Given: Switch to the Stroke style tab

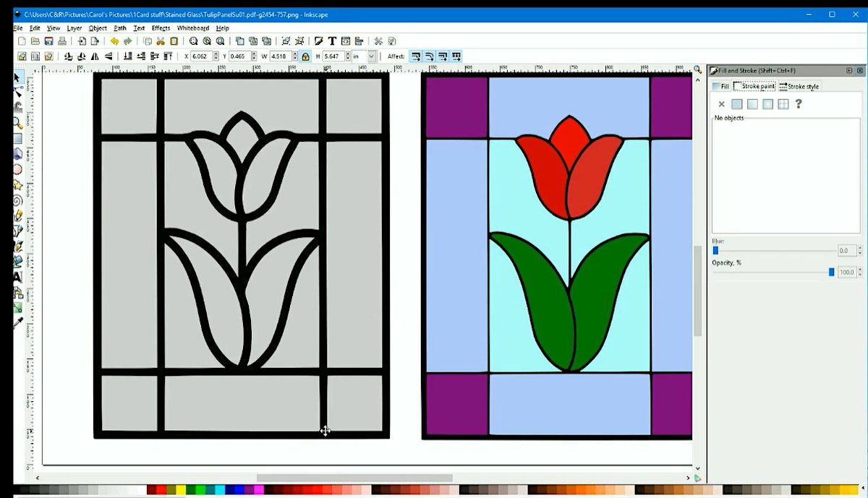Looking at the screenshot, I should point(799,87).
